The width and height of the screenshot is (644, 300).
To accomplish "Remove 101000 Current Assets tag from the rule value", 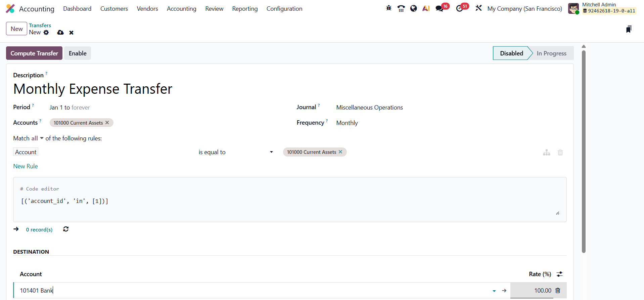I will click(x=340, y=152).
